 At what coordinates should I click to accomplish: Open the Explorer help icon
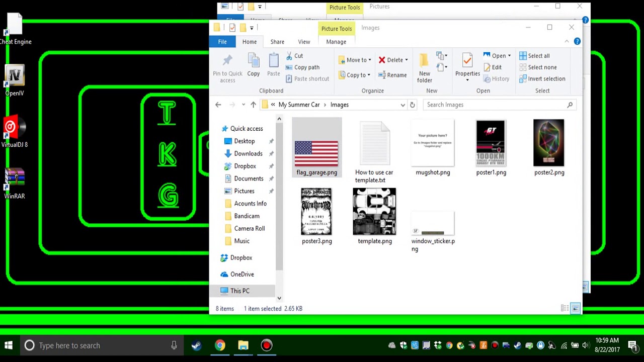(x=577, y=42)
